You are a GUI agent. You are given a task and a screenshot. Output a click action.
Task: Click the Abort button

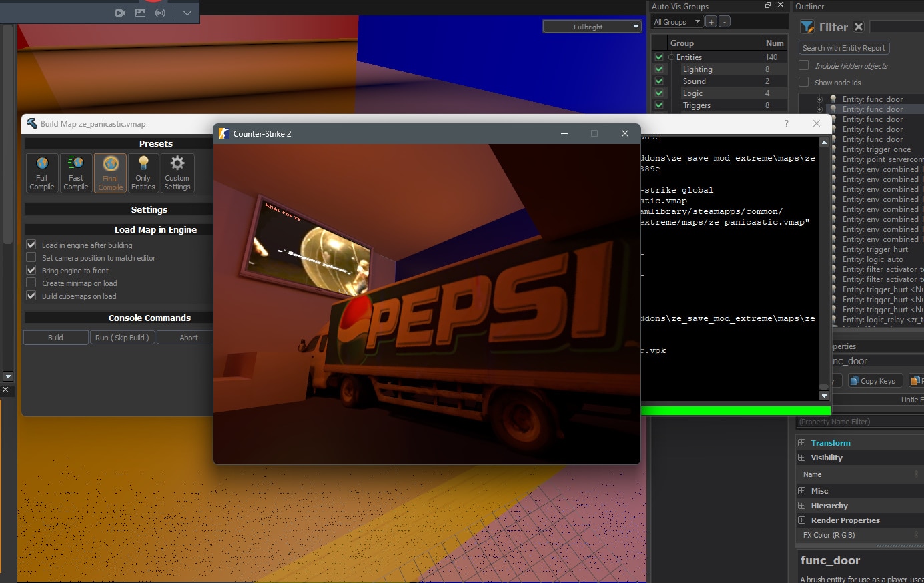[x=189, y=338]
